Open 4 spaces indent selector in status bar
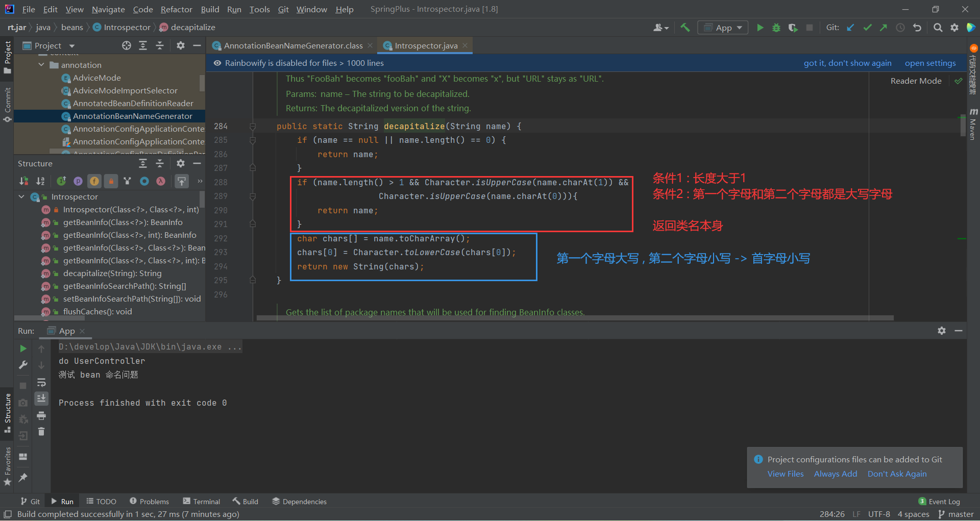 coord(914,514)
